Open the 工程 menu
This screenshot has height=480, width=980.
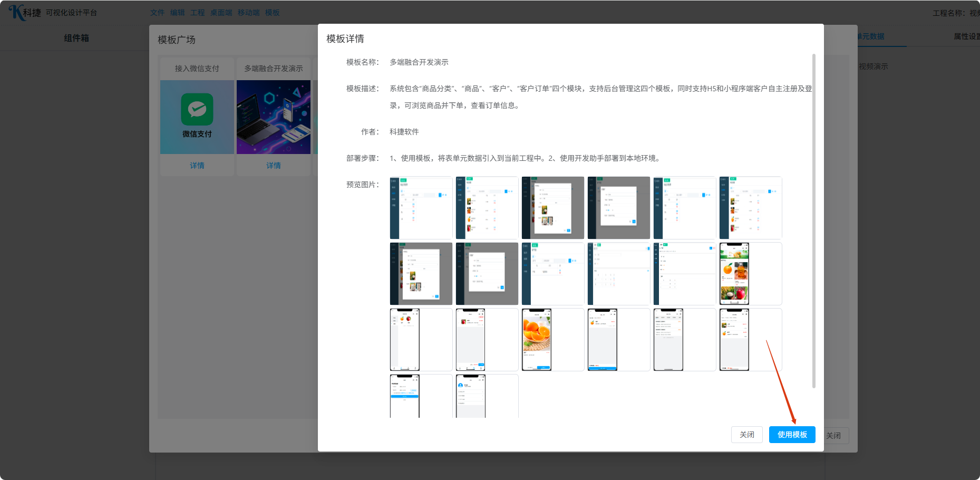(x=197, y=13)
